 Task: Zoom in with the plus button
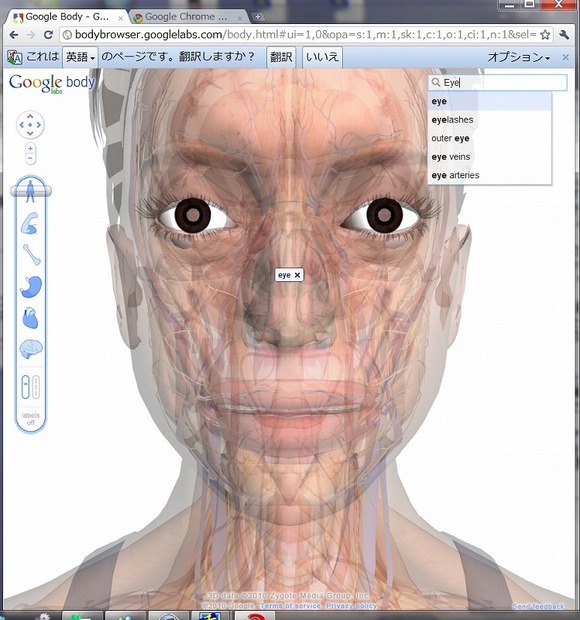tap(30, 148)
